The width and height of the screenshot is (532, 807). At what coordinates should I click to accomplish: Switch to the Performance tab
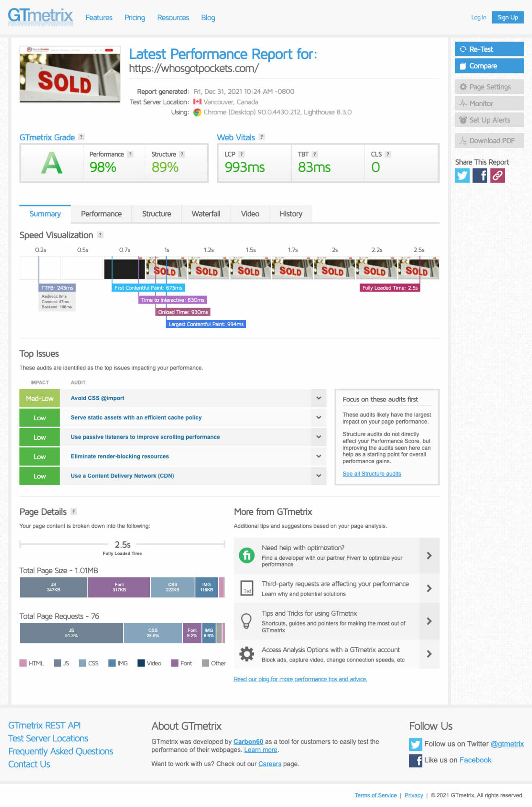(x=101, y=214)
